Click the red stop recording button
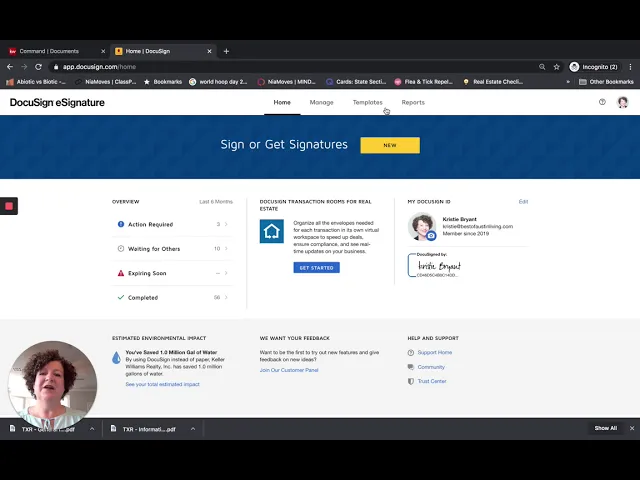This screenshot has width=640, height=480. (x=9, y=206)
